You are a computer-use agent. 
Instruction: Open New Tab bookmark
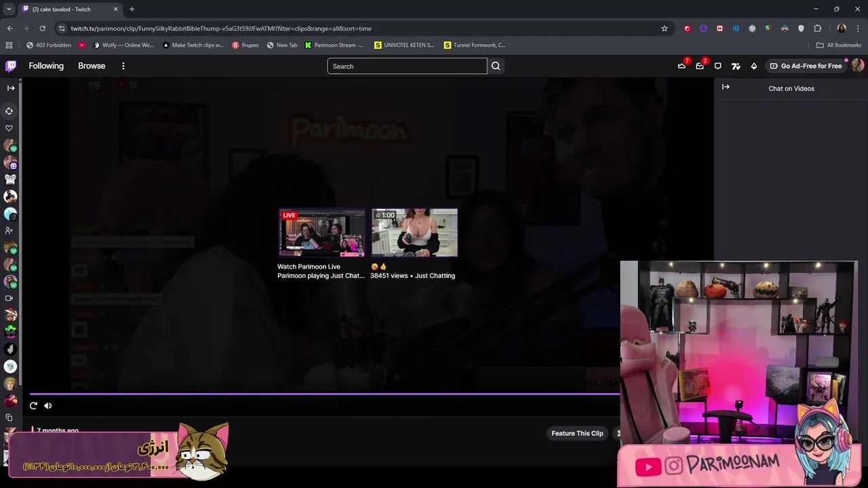(x=282, y=45)
